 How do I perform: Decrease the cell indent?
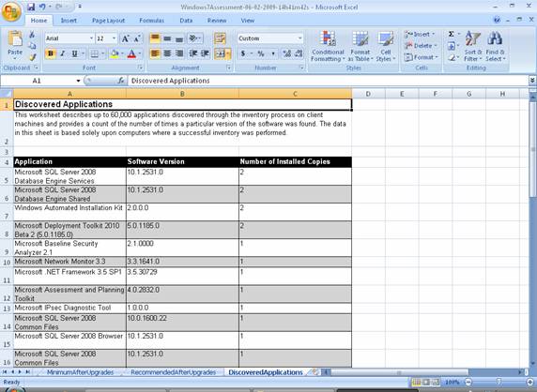coord(192,53)
